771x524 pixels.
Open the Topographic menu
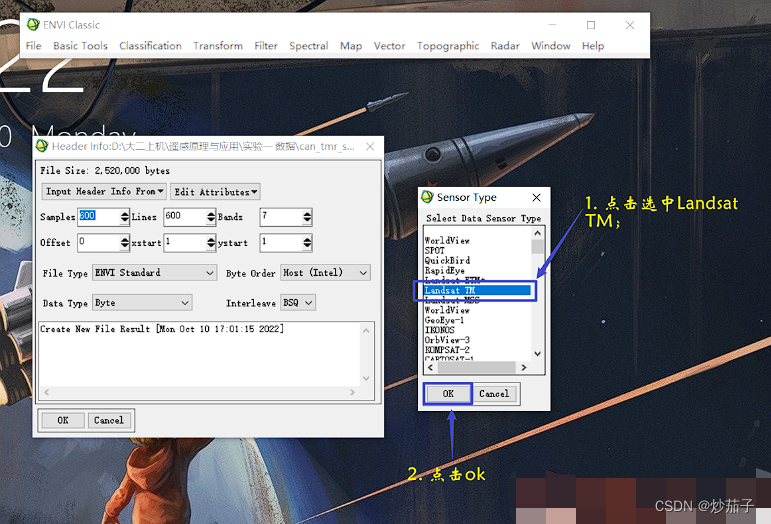pyautogui.click(x=448, y=46)
